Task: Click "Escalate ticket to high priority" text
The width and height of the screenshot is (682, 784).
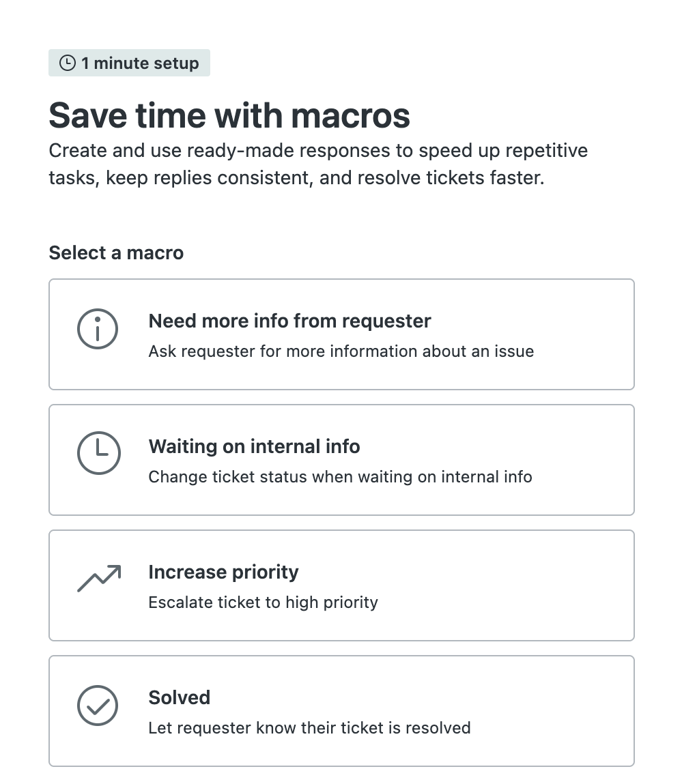Action: (x=263, y=602)
